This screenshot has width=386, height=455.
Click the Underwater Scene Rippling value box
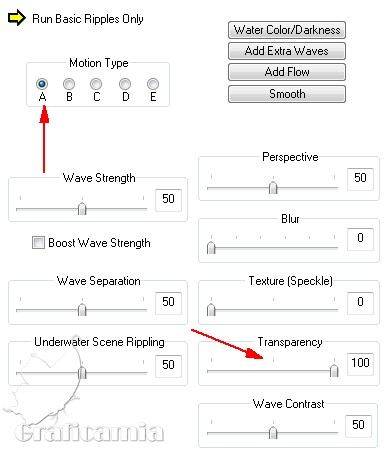(168, 365)
